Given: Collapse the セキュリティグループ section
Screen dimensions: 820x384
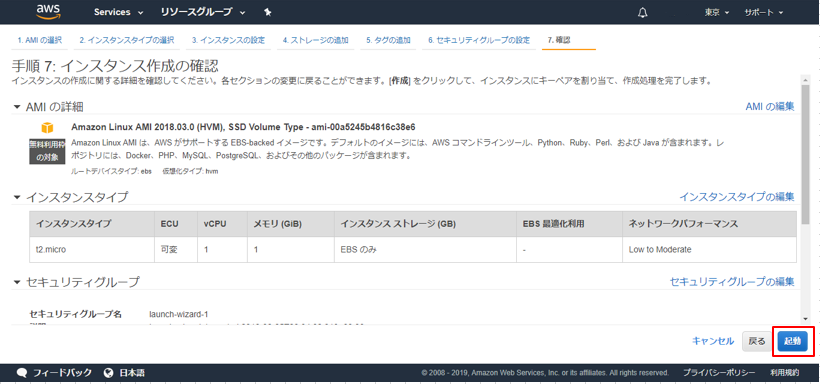Looking at the screenshot, I should [x=17, y=283].
